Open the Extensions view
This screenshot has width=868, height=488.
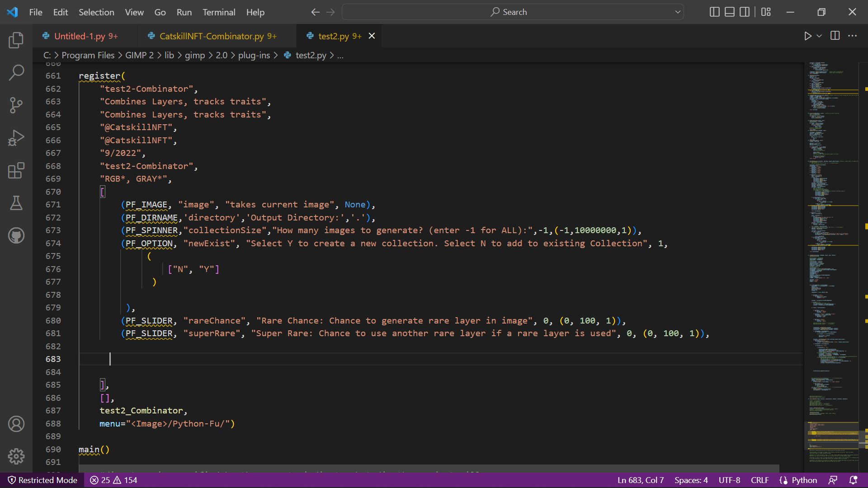click(x=16, y=170)
